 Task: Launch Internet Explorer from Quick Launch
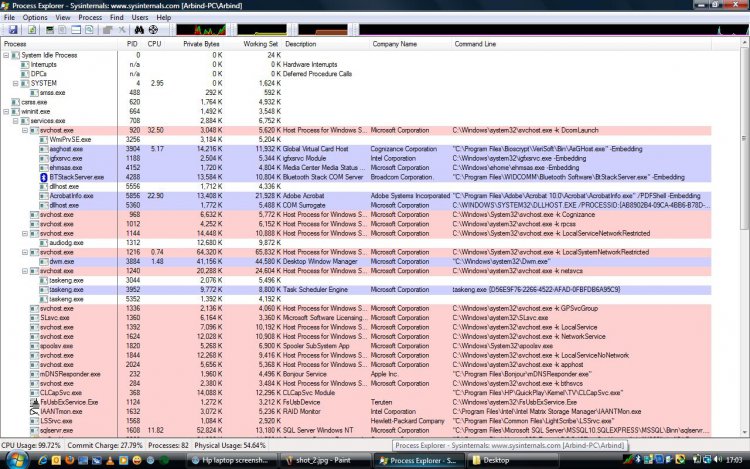pyautogui.click(x=43, y=460)
